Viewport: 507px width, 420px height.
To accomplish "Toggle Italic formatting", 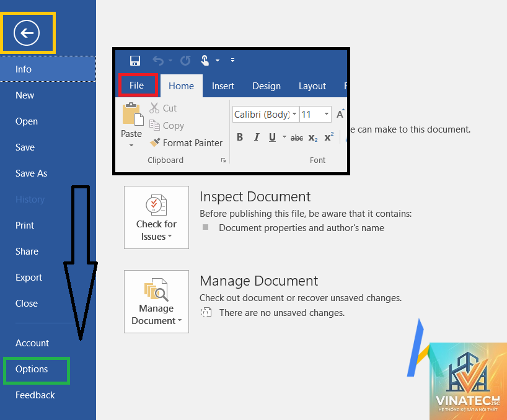I will point(257,138).
